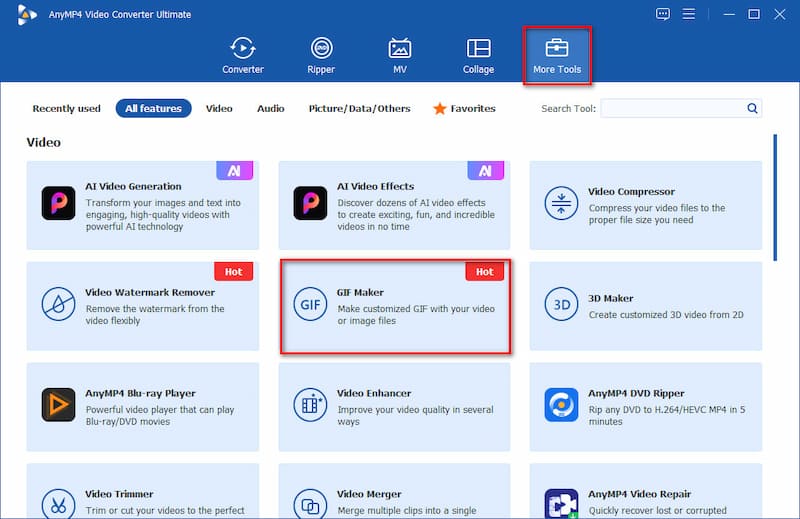Screen dimensions: 800x519
Task: Open the hamburger menu icon
Action: (689, 14)
